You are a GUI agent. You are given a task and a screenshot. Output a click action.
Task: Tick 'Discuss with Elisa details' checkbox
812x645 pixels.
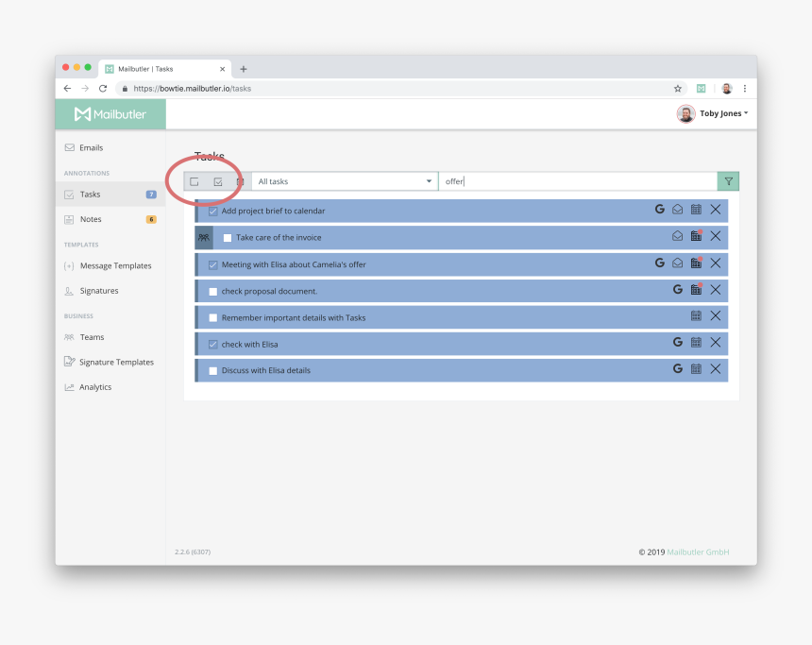point(212,371)
